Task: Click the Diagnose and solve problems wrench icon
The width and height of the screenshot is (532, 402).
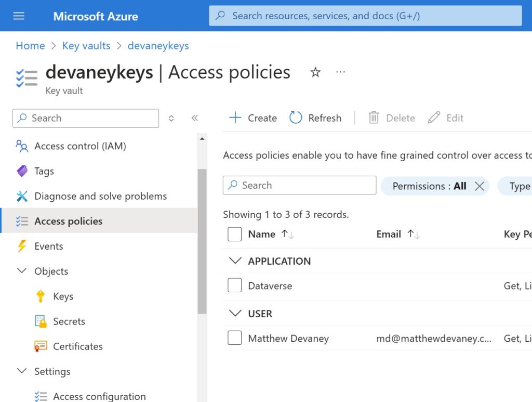Action: click(22, 196)
